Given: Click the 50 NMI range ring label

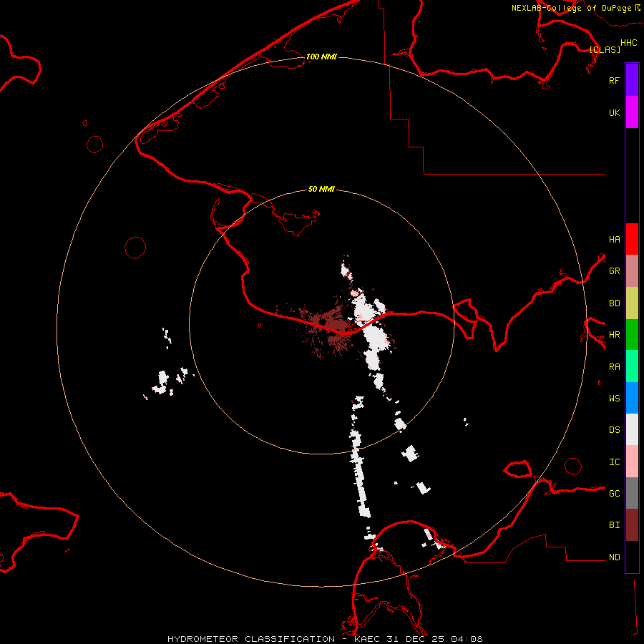Looking at the screenshot, I should click(321, 189).
